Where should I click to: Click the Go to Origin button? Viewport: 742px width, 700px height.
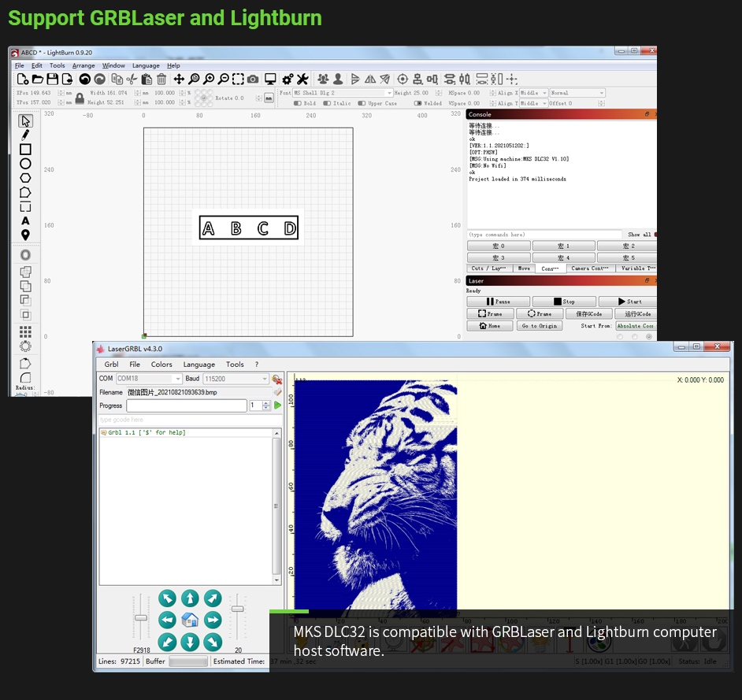[x=540, y=326]
